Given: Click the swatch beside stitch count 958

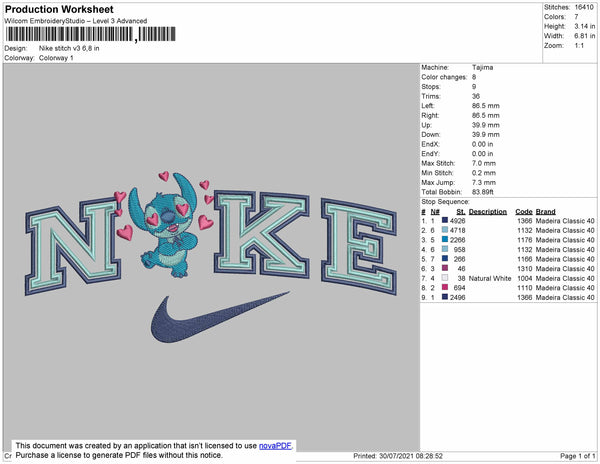Looking at the screenshot, I should coord(445,249).
